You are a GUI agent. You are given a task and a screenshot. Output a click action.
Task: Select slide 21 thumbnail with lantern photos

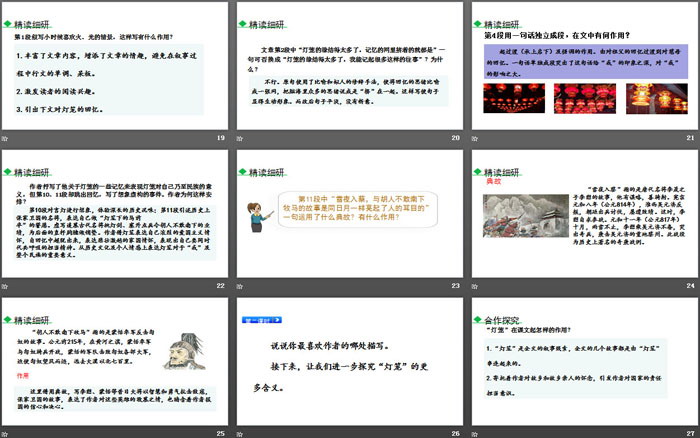585,66
